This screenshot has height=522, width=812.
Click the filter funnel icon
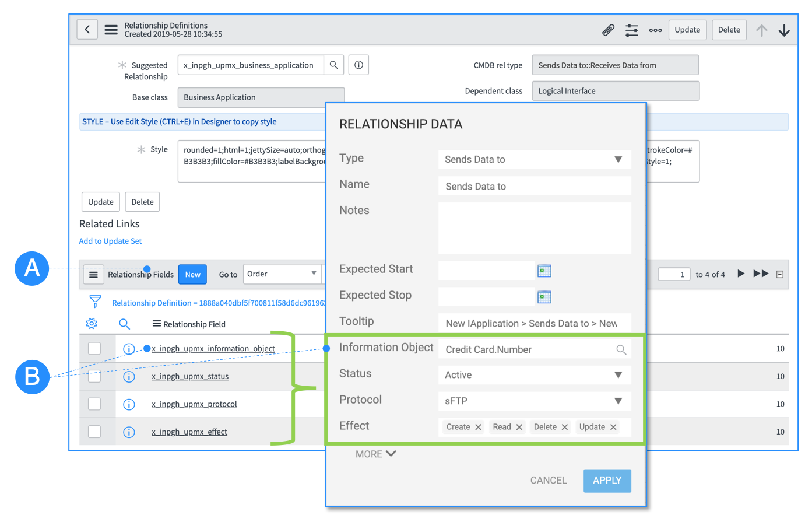pos(95,302)
